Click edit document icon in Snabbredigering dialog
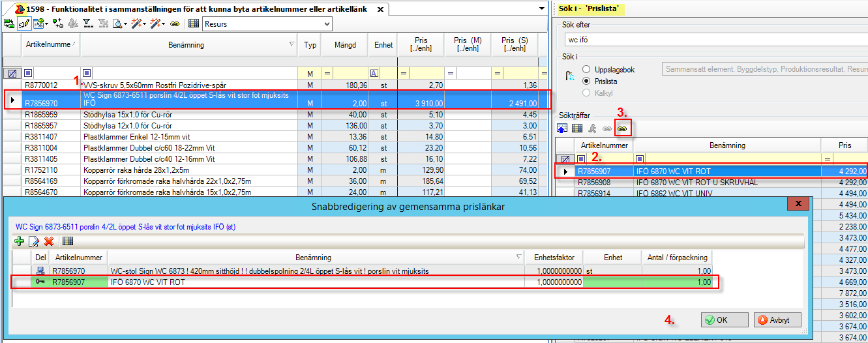The image size is (868, 343). pyautogui.click(x=34, y=241)
